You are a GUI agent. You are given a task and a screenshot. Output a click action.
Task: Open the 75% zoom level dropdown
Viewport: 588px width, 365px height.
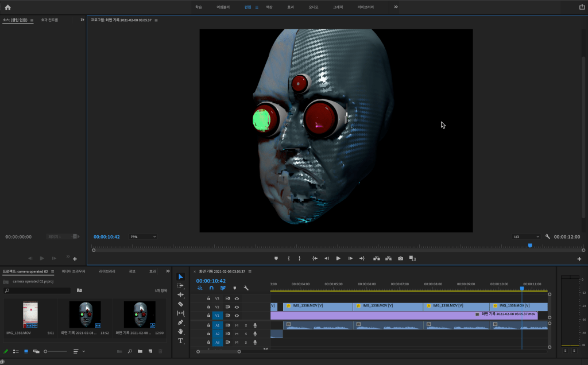click(x=142, y=236)
